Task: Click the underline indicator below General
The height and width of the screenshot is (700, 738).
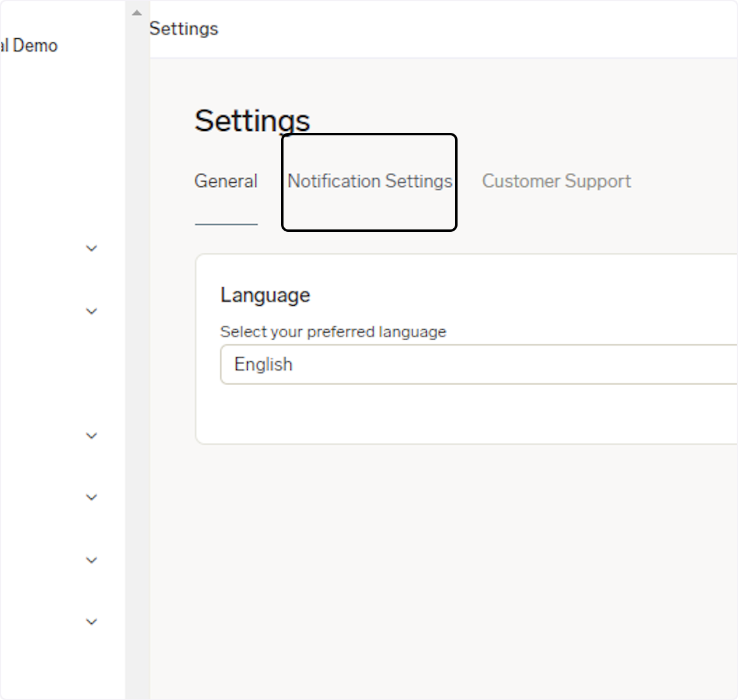Action: 226,225
